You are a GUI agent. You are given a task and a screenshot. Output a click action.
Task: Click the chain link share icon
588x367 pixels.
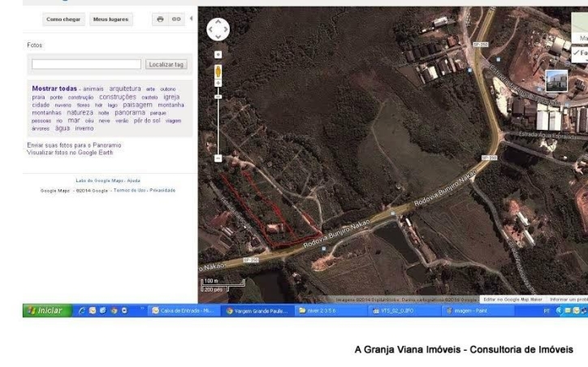[x=176, y=19]
